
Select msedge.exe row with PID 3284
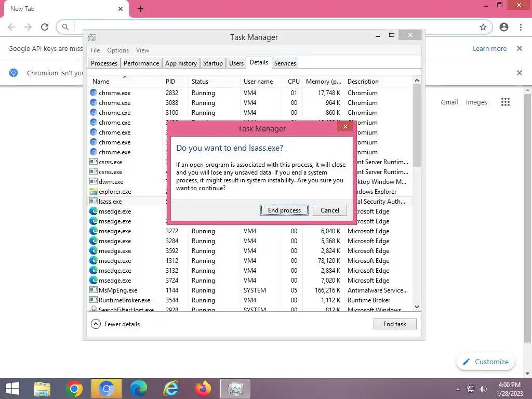click(250, 241)
